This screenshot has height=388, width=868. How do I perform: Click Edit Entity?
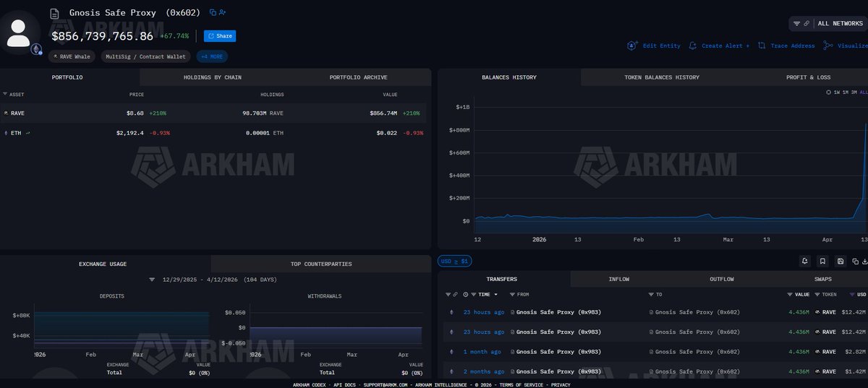point(662,46)
